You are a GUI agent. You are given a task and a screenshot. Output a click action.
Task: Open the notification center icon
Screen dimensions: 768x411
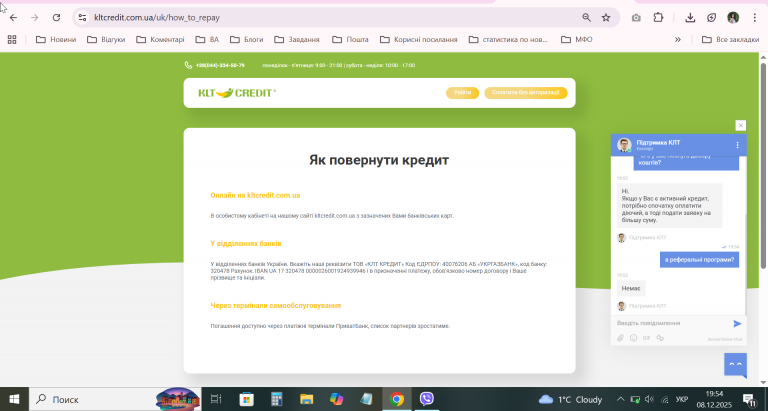coord(749,399)
